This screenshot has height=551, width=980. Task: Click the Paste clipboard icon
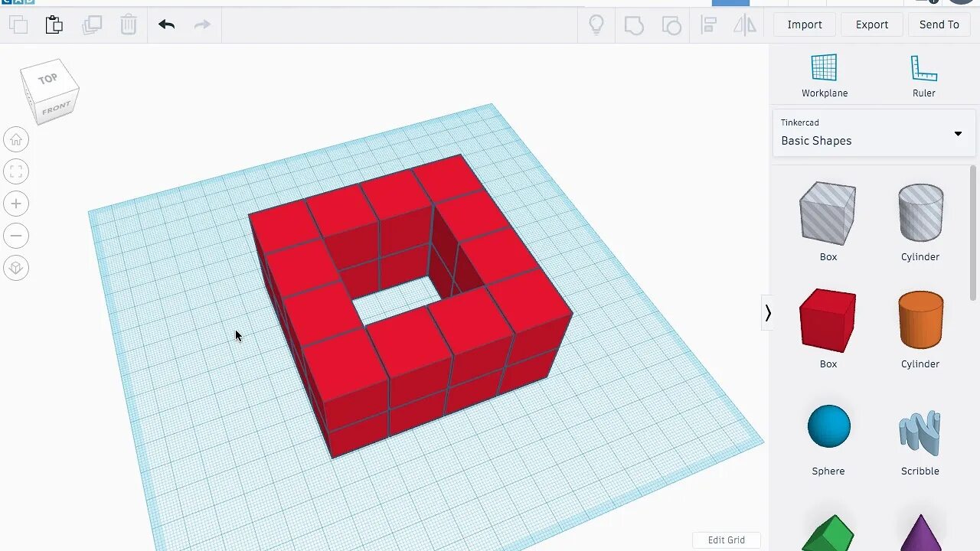coord(54,24)
